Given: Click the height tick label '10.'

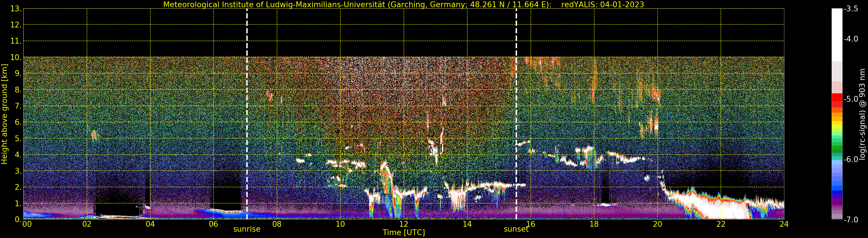Looking at the screenshot, I should (16, 57).
